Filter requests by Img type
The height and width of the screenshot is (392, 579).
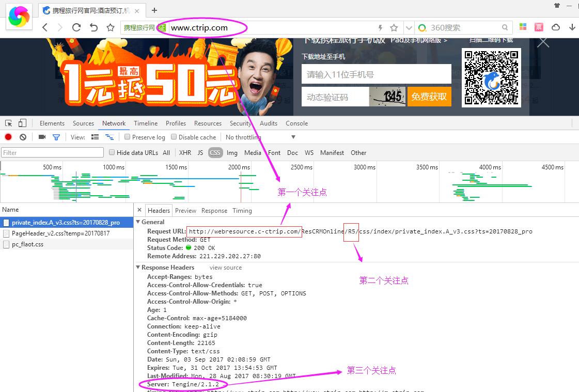(x=232, y=152)
